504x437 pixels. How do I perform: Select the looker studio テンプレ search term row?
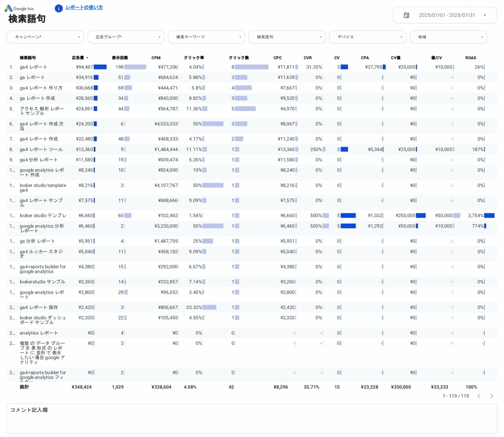click(x=43, y=216)
